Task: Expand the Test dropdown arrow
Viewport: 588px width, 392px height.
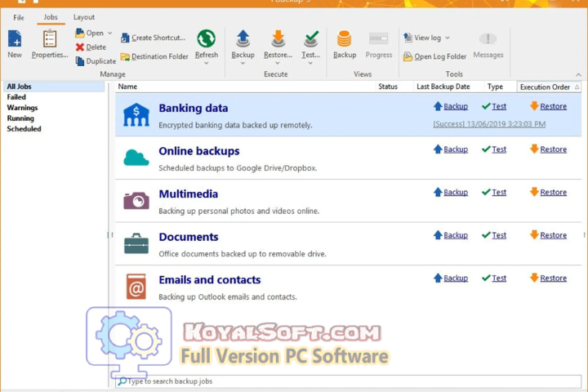Action: (x=310, y=64)
